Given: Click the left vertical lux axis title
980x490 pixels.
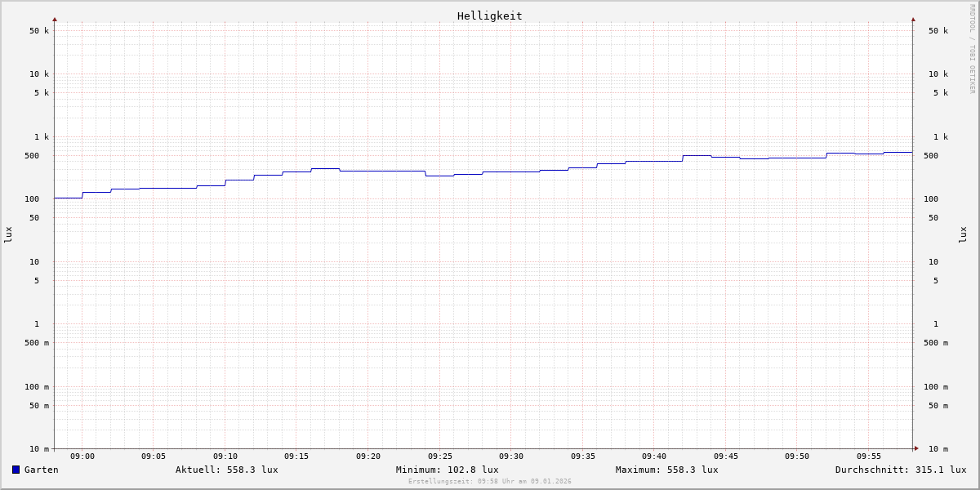Looking at the screenshot, I should point(8,234).
